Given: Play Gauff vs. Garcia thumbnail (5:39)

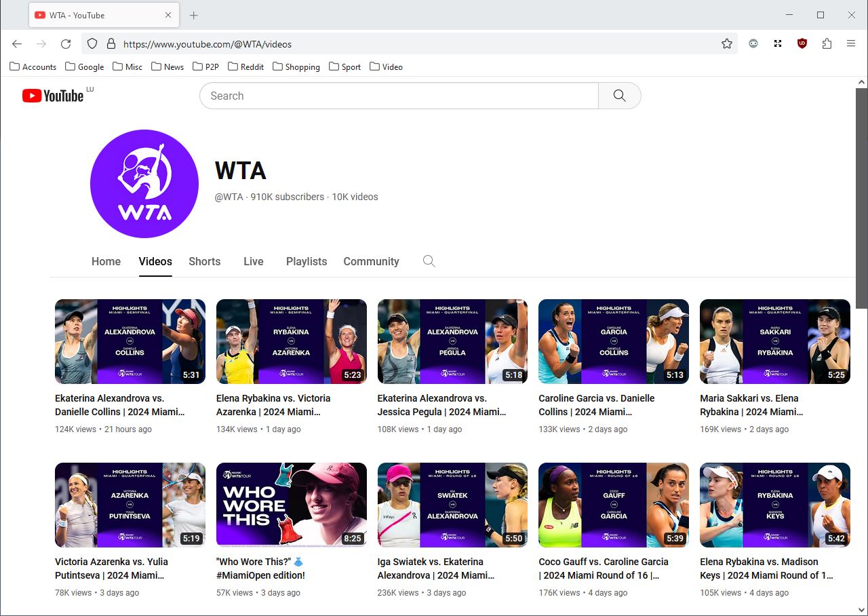Looking at the screenshot, I should click(614, 505).
